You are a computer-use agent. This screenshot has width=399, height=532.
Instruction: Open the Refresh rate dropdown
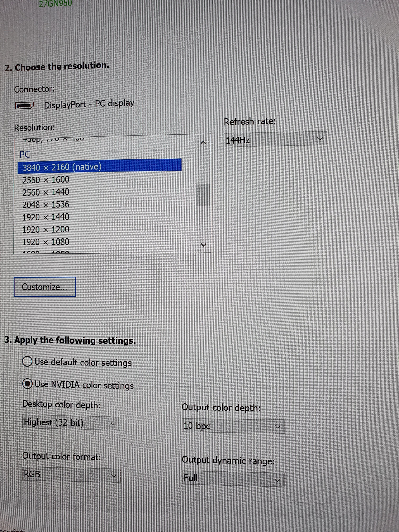click(275, 139)
